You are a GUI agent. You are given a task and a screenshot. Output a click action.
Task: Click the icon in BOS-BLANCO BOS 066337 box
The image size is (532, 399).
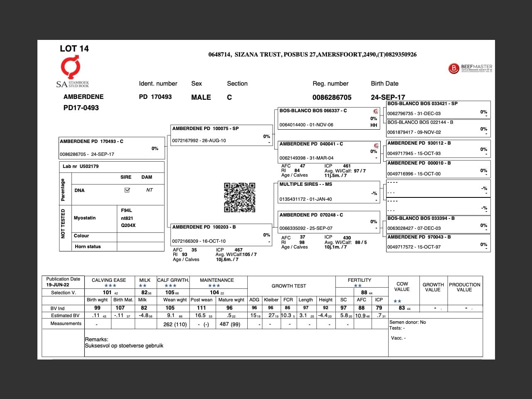click(x=375, y=111)
